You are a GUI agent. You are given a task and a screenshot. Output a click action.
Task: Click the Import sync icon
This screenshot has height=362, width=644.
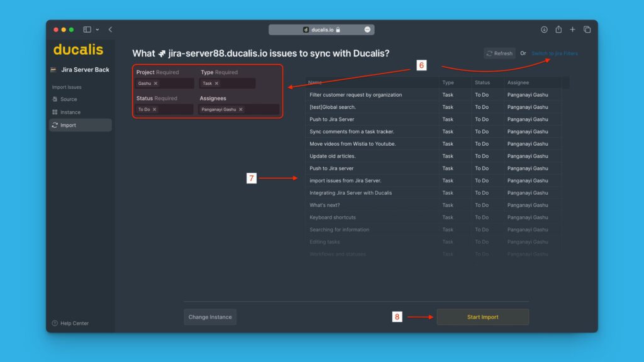55,125
